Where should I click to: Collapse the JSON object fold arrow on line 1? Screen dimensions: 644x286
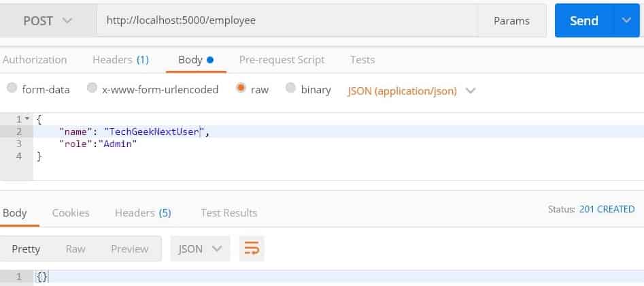point(27,119)
